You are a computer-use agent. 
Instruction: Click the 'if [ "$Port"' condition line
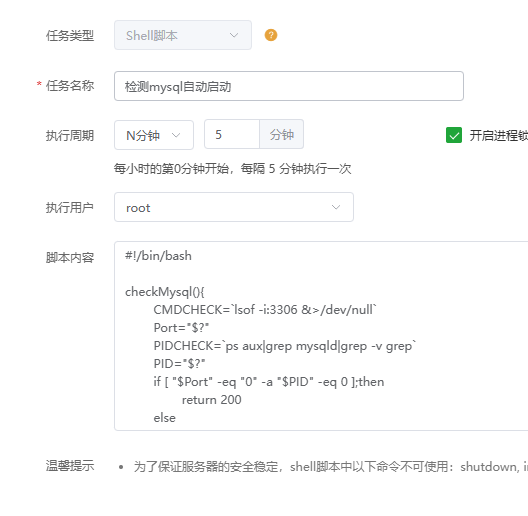(269, 382)
